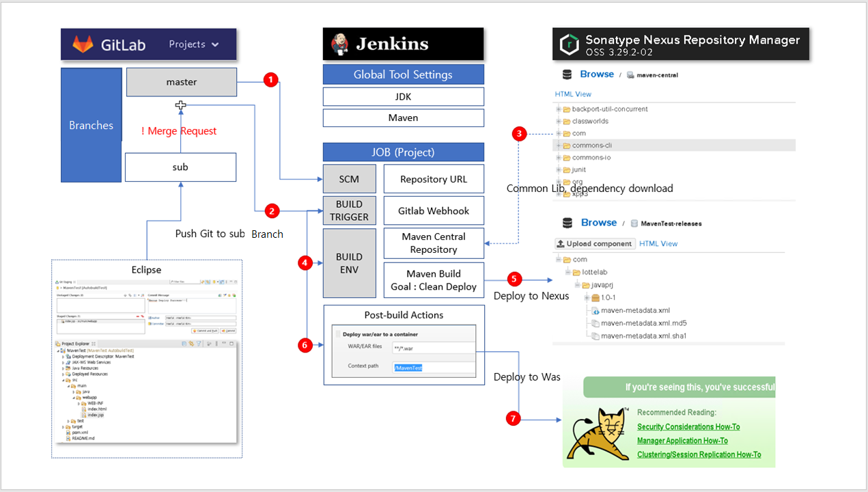Click the Gitlab Webhook box
This screenshot has height=492, width=868.
pyautogui.click(x=434, y=211)
